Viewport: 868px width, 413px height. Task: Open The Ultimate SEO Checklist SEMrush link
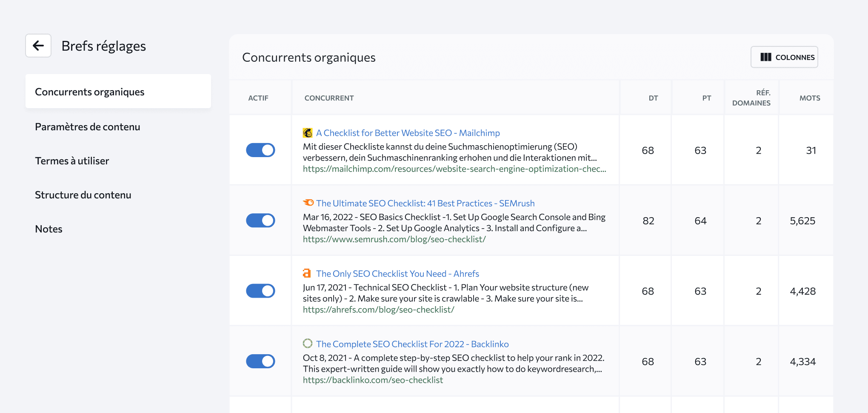click(x=425, y=203)
